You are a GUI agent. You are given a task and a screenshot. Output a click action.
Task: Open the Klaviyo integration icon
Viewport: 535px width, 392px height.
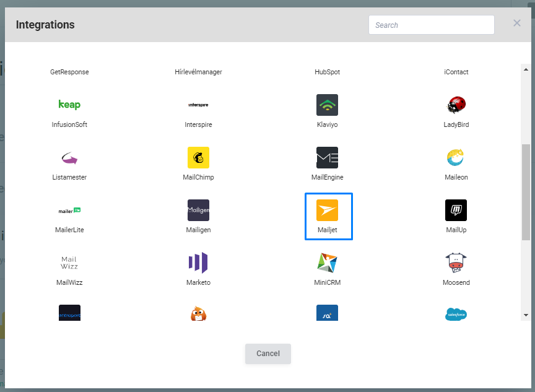327,105
